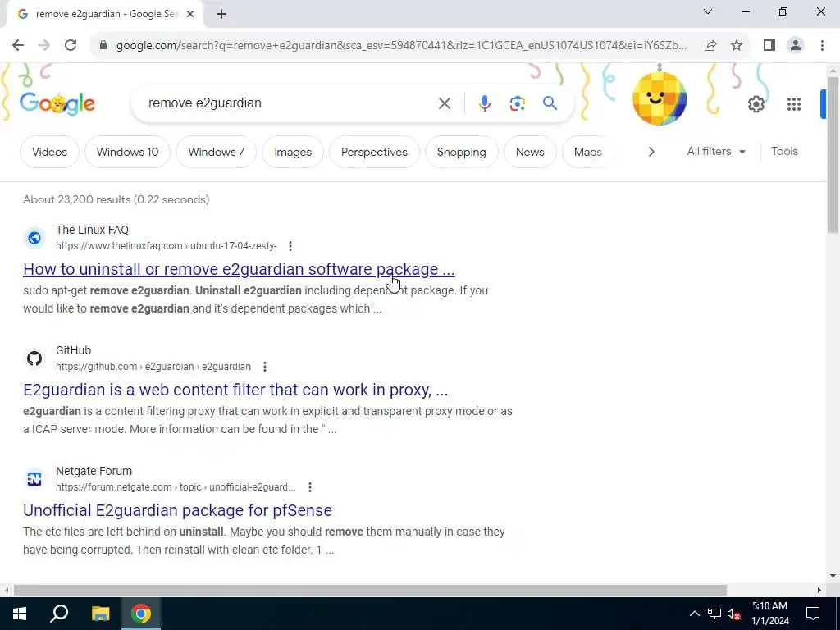Click About 23,200 results text
840x630 pixels.
[116, 200]
